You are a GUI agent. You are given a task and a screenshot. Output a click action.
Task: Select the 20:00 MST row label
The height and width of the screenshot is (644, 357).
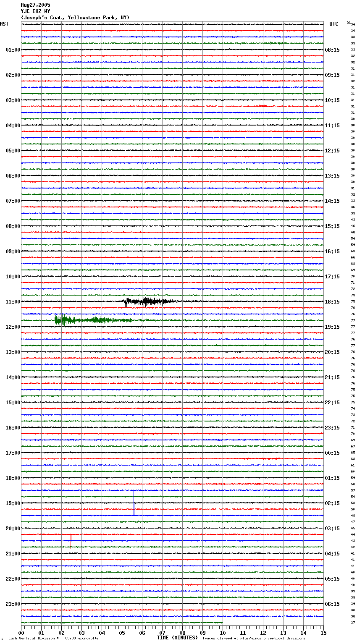coord(13,529)
